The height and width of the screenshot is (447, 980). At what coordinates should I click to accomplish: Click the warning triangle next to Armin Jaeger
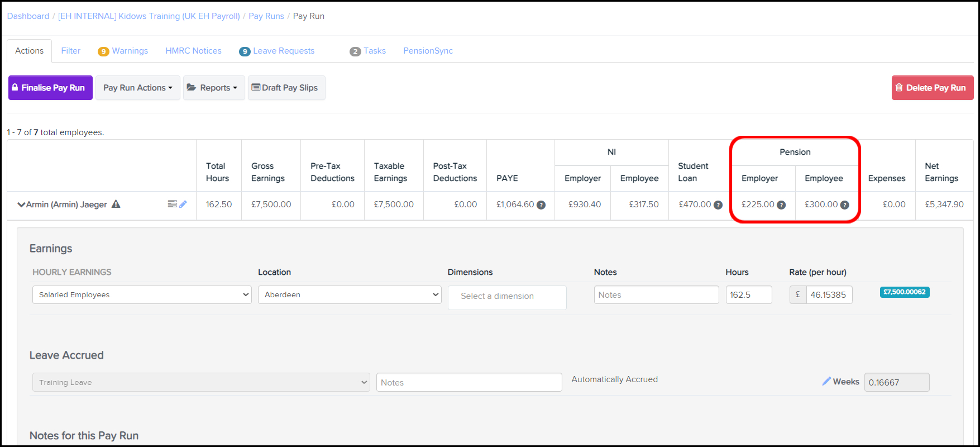[x=116, y=204]
